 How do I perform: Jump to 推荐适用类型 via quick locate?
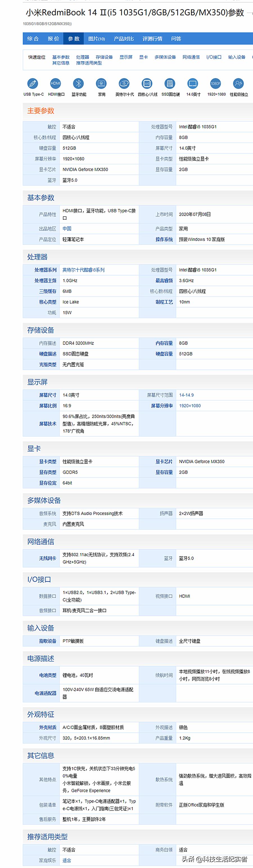tap(89, 63)
